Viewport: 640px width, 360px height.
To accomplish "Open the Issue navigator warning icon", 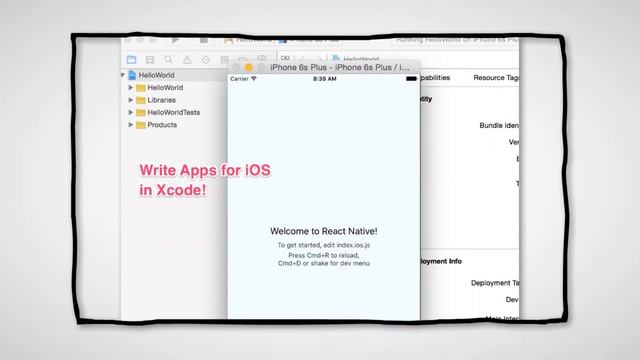I will 187,60.
